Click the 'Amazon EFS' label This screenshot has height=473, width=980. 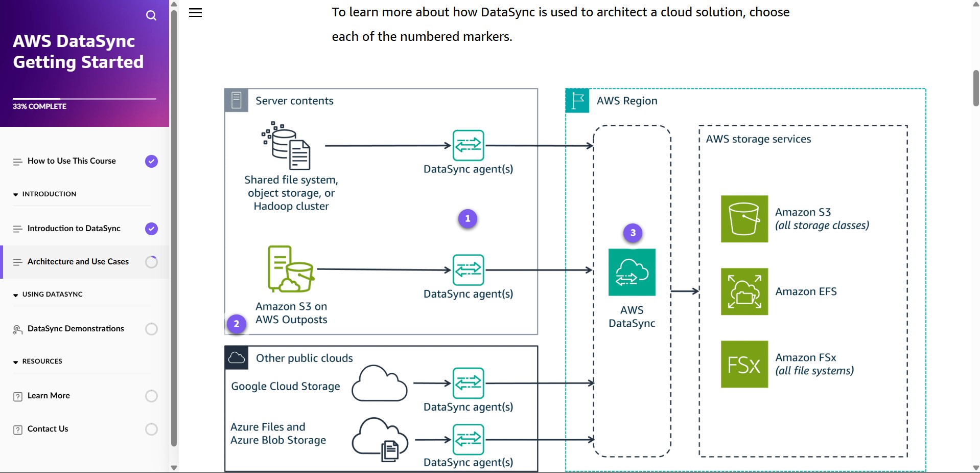[x=806, y=291]
